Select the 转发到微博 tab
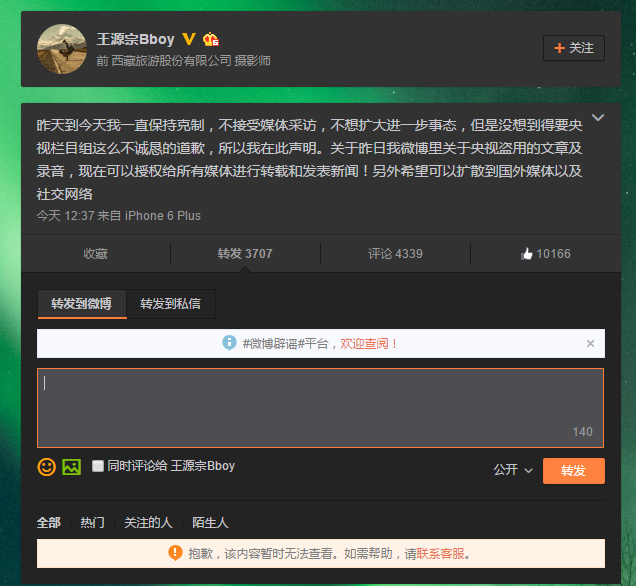This screenshot has width=636, height=586. 82,304
